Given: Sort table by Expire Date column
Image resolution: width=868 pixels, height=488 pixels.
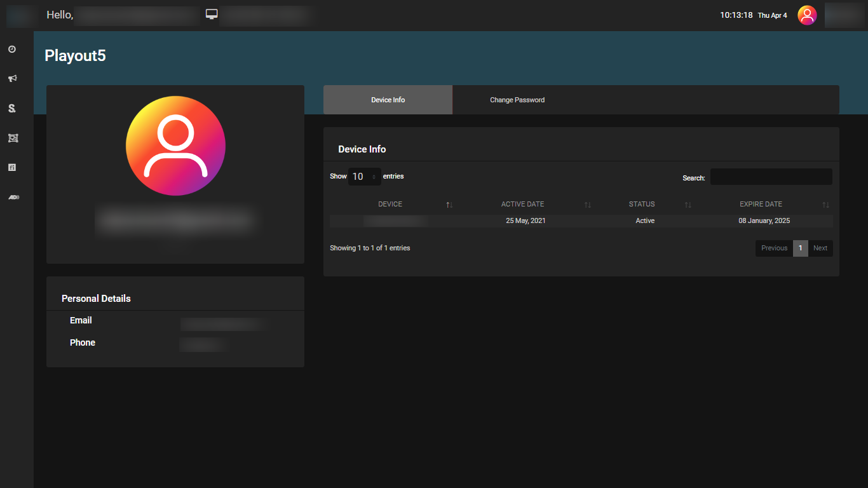Looking at the screenshot, I should click(x=761, y=205).
